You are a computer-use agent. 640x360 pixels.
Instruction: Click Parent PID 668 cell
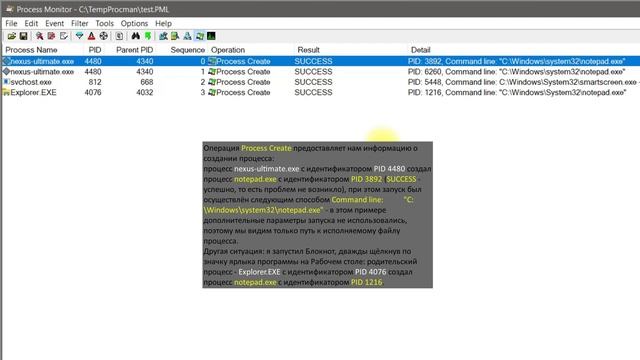click(147, 82)
